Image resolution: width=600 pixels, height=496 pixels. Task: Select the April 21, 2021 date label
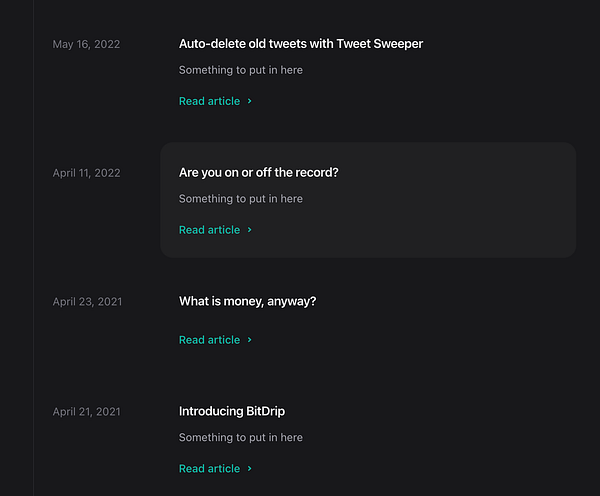(86, 411)
